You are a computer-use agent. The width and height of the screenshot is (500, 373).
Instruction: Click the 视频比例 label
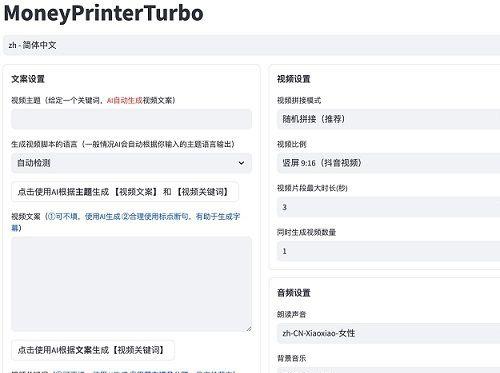click(x=292, y=144)
